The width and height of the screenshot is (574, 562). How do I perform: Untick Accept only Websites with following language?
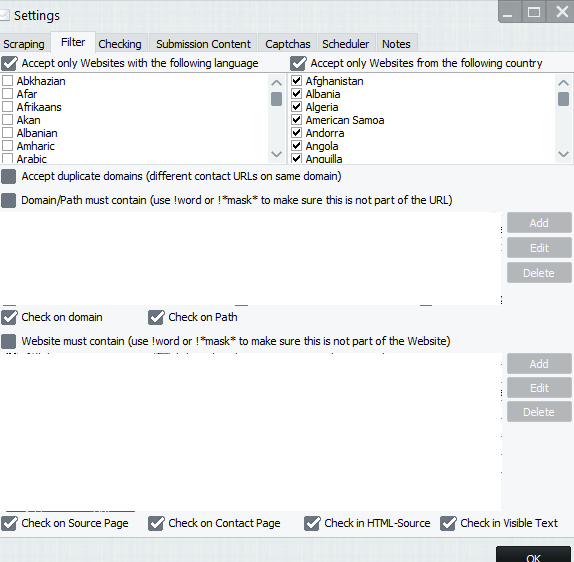[x=9, y=63]
